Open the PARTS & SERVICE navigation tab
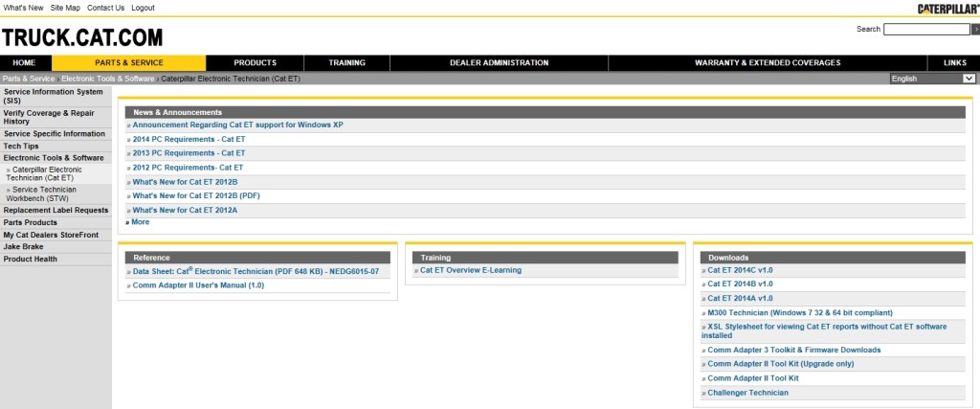The image size is (980, 409). (129, 63)
